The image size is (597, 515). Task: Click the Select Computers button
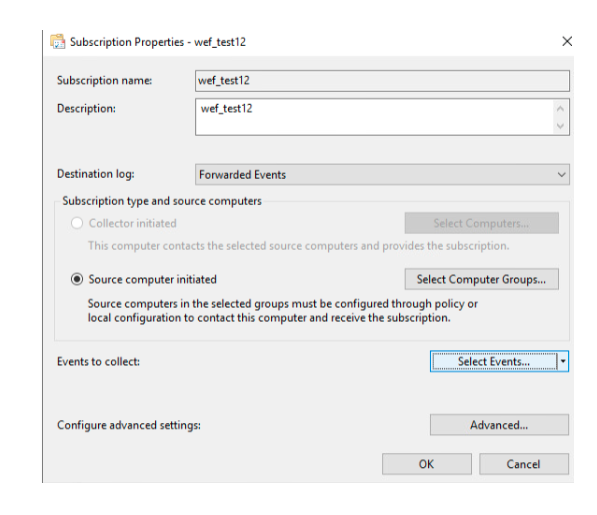(482, 223)
